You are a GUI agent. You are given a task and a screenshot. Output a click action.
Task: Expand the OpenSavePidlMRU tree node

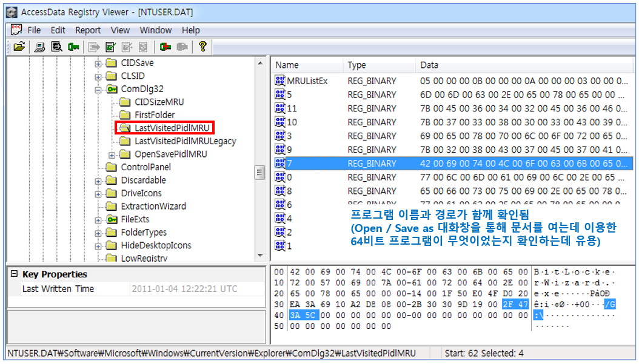coord(112,154)
